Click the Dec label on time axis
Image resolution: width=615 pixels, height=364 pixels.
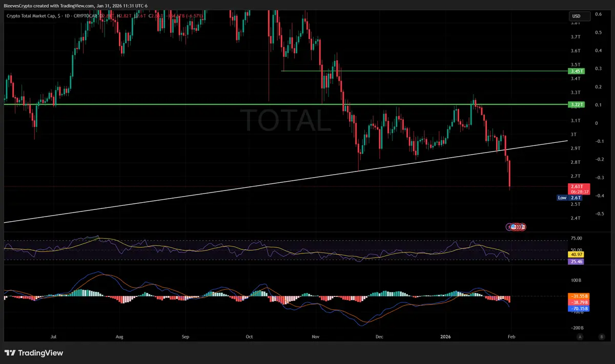point(379,337)
